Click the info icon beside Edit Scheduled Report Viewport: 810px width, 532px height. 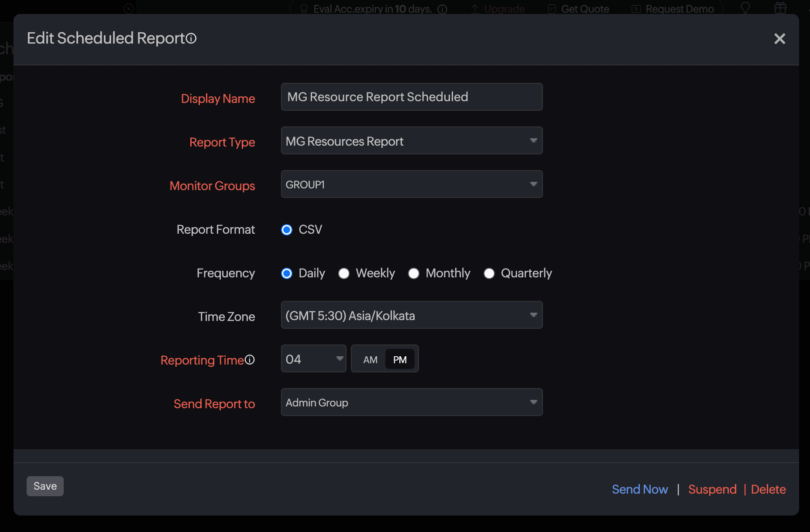191,39
